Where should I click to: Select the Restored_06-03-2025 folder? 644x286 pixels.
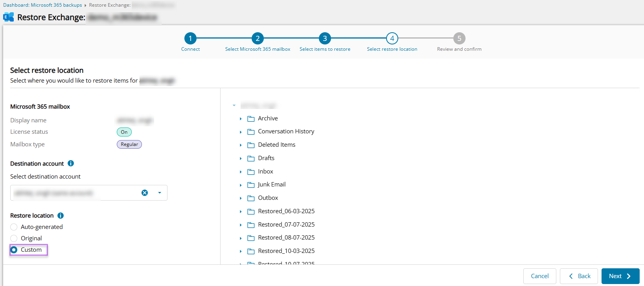[x=286, y=211]
